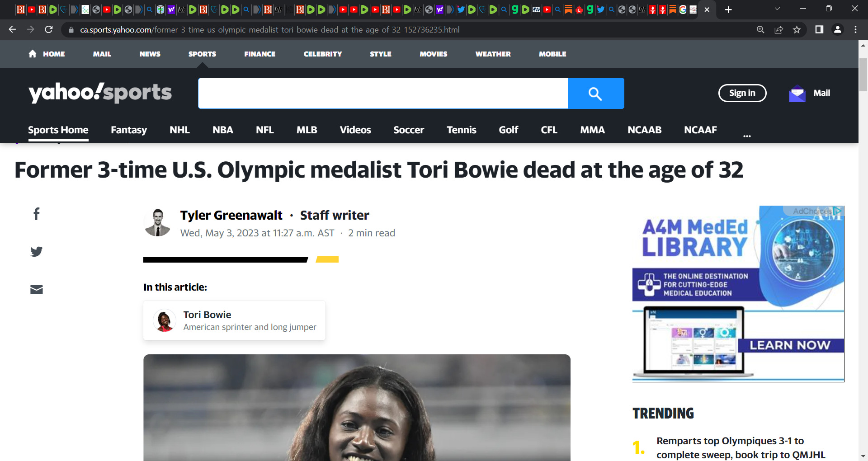Open the NEWS top menu

click(150, 54)
